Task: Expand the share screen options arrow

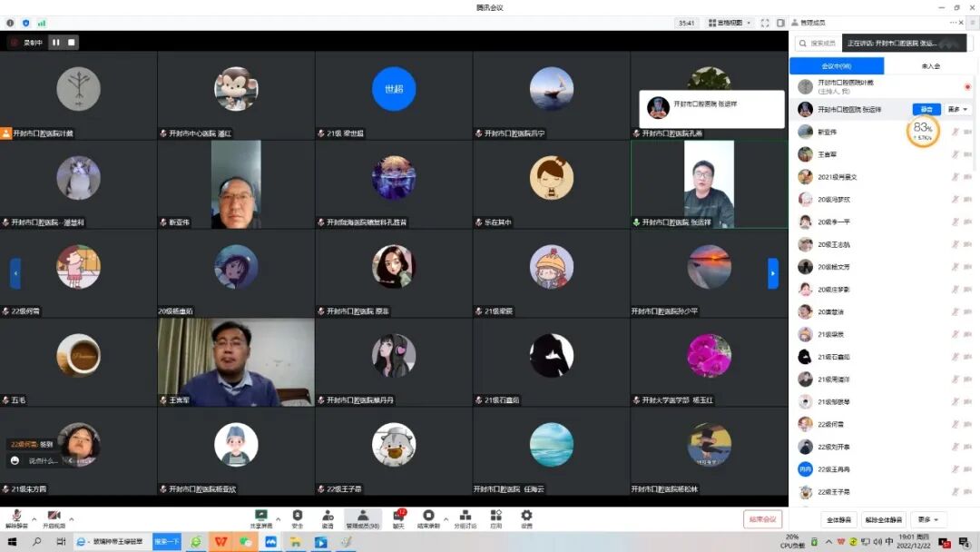Action: pos(279,519)
